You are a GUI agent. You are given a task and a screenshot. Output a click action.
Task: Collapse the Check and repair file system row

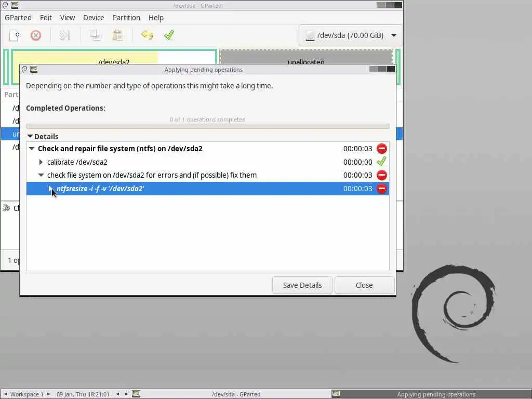[32, 149]
